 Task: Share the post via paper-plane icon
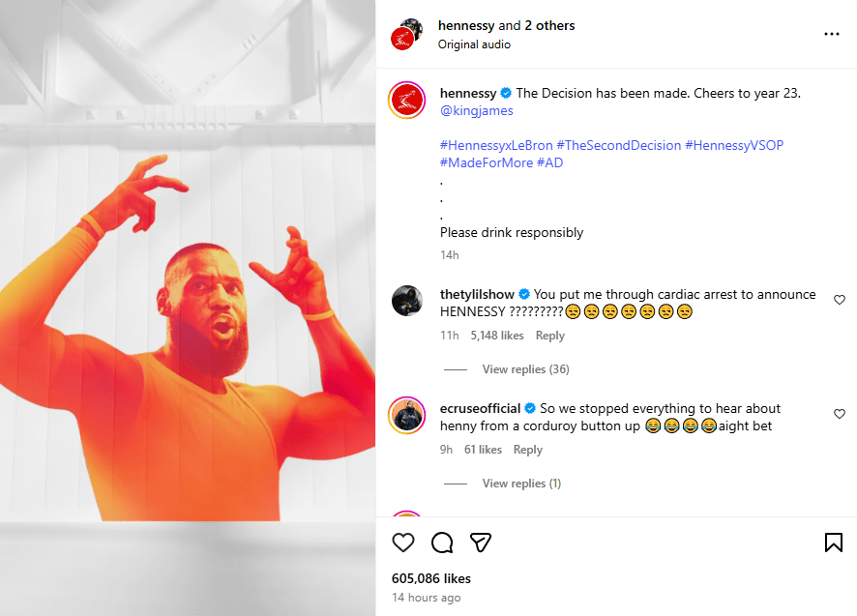pos(480,543)
